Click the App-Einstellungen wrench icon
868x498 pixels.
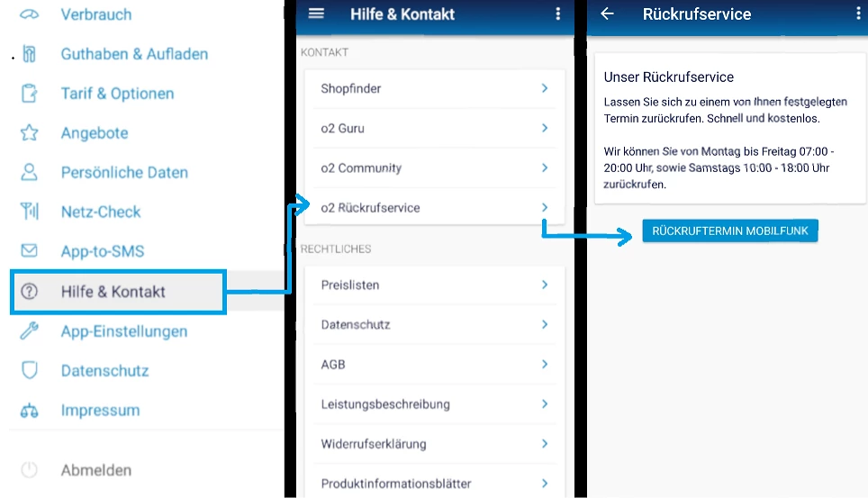tap(30, 331)
